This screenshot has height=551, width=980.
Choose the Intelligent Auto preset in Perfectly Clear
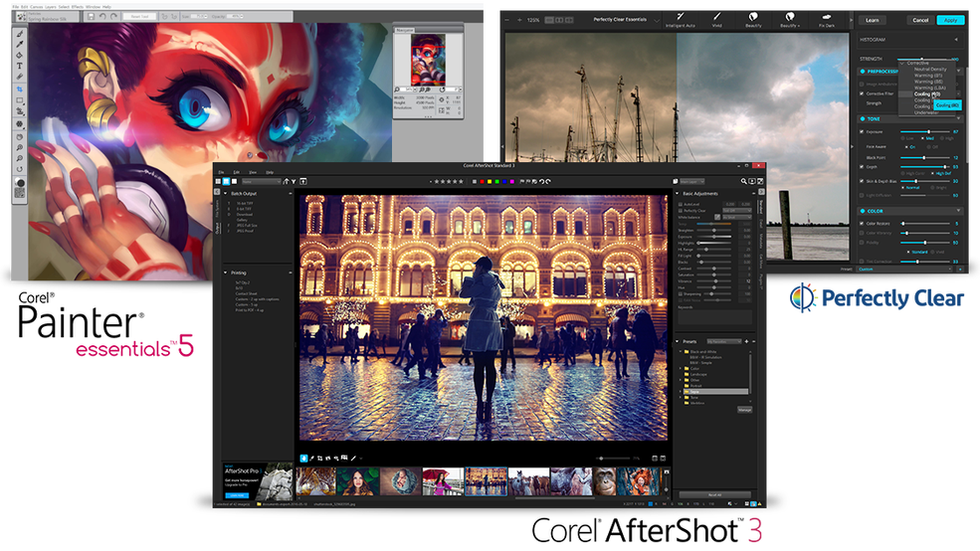680,20
